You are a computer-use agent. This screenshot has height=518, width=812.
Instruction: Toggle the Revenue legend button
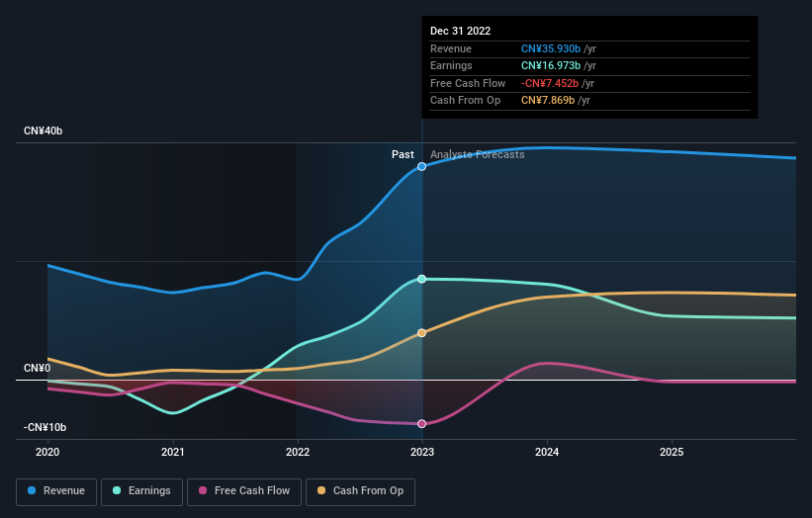56,491
